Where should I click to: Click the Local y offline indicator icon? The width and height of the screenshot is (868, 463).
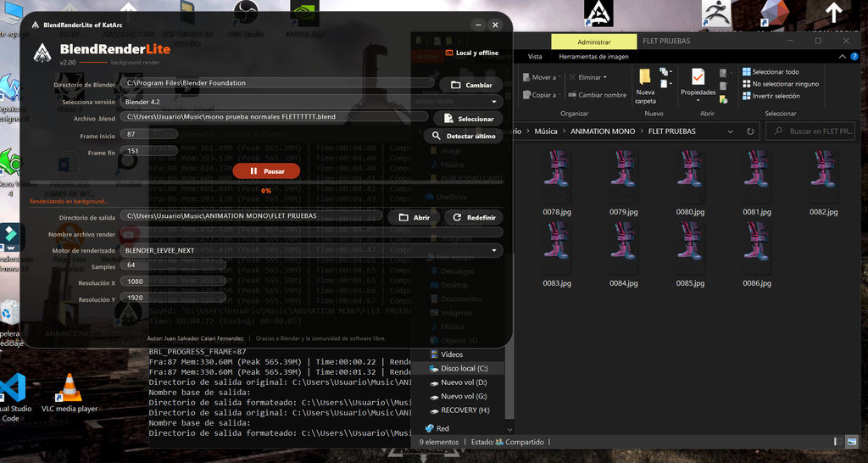(449, 53)
